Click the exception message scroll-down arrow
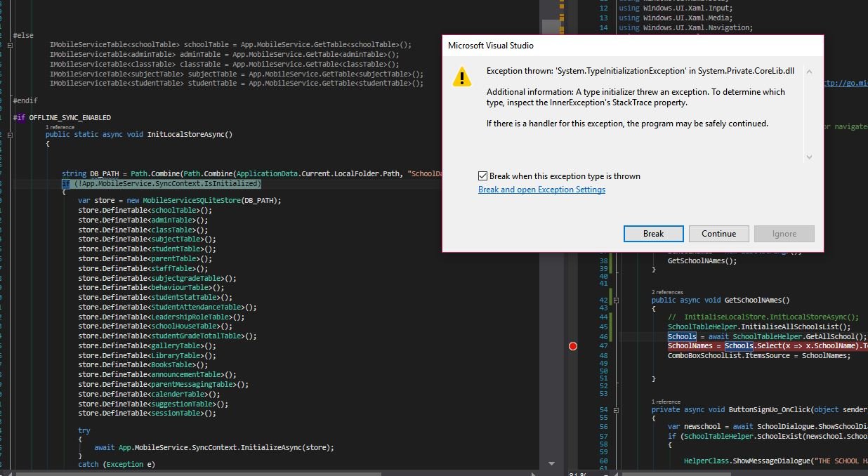 coord(809,157)
